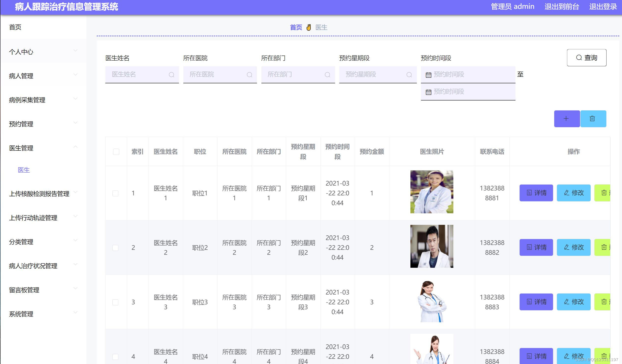This screenshot has width=622, height=364.
Task: Check the checkbox for row 1
Action: [x=115, y=193]
